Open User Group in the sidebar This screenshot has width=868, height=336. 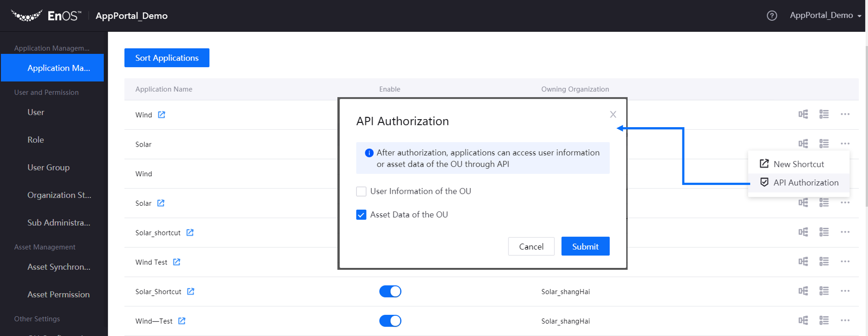[x=49, y=167]
